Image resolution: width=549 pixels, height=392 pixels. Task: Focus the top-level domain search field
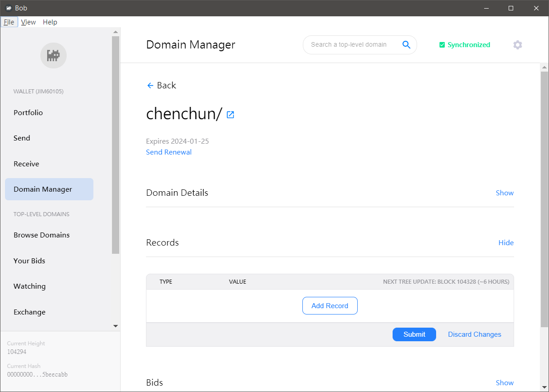point(349,45)
